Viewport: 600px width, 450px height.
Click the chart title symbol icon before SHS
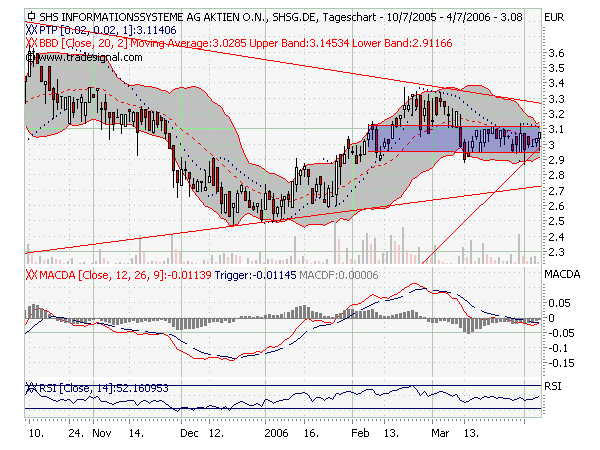(32, 17)
